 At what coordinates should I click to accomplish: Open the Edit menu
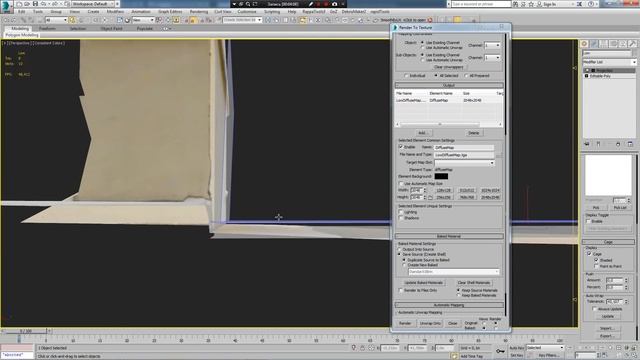point(22,12)
